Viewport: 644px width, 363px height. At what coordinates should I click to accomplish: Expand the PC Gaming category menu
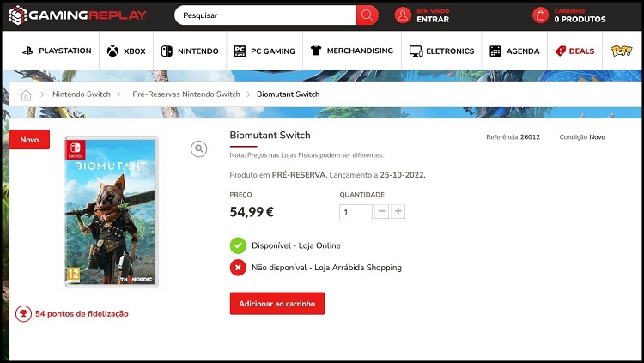tap(264, 51)
